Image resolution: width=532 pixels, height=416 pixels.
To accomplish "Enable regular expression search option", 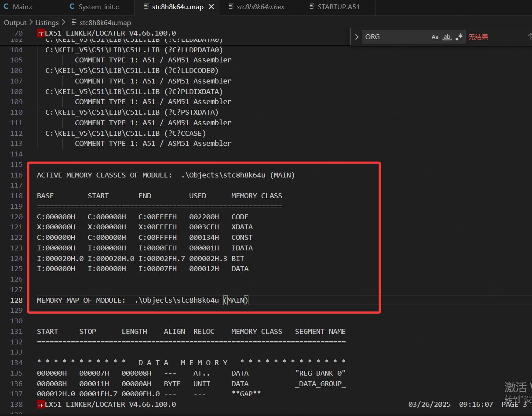I will coord(459,37).
